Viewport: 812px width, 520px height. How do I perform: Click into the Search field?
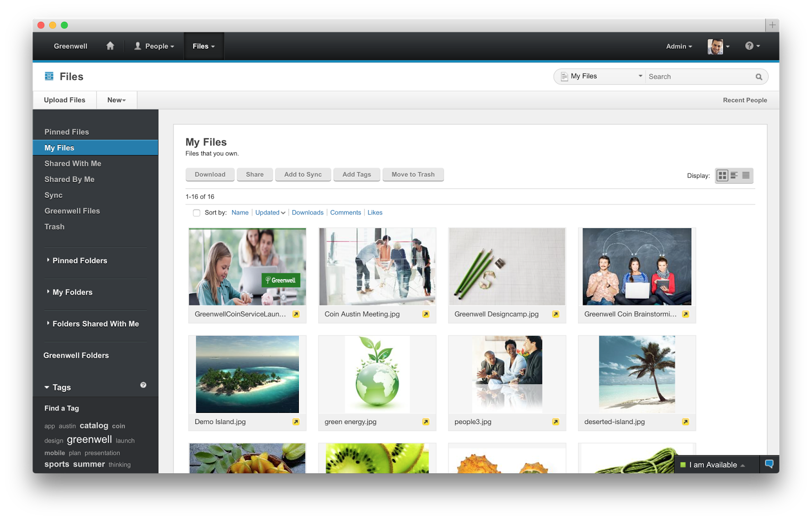coord(700,77)
